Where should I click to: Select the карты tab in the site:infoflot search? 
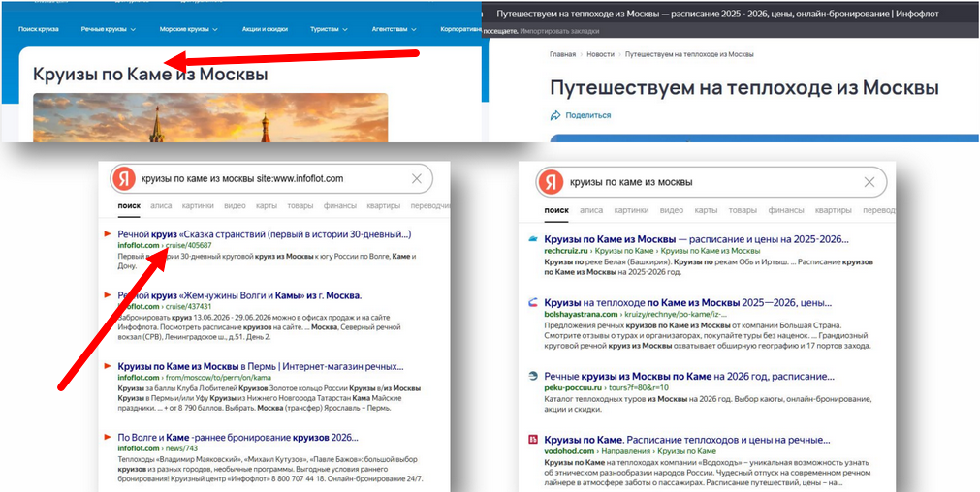click(x=267, y=205)
